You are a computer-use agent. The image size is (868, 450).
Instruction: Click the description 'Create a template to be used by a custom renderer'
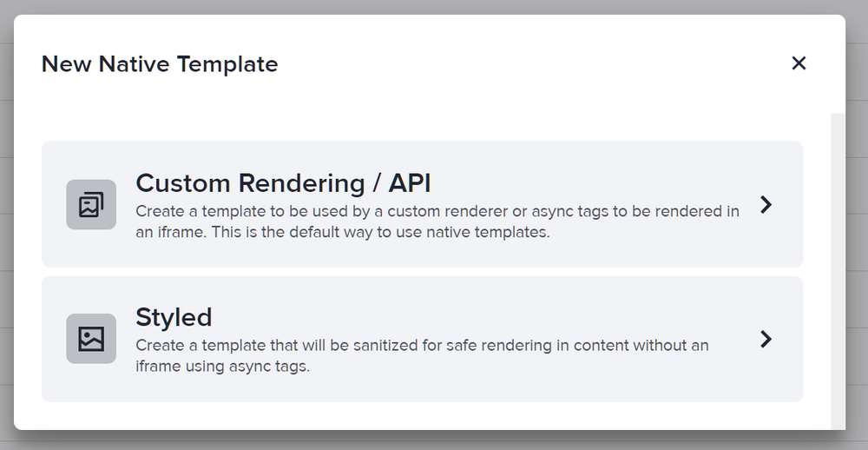click(437, 222)
